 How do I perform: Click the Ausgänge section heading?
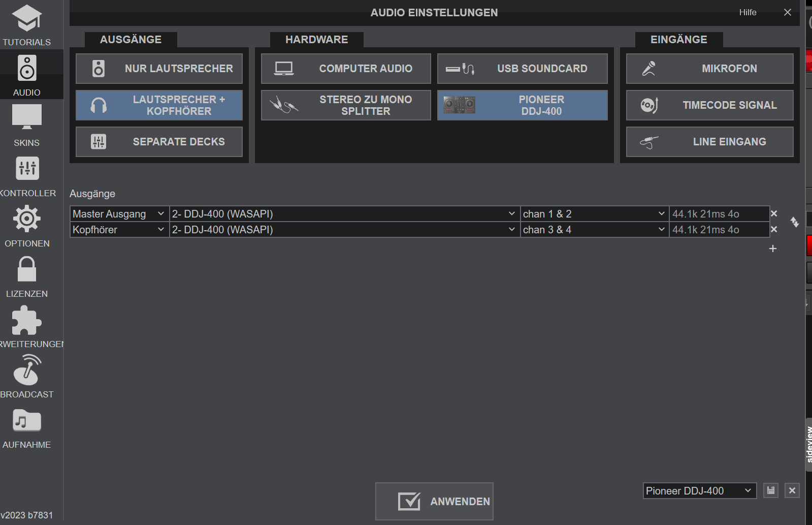pyautogui.click(x=131, y=40)
